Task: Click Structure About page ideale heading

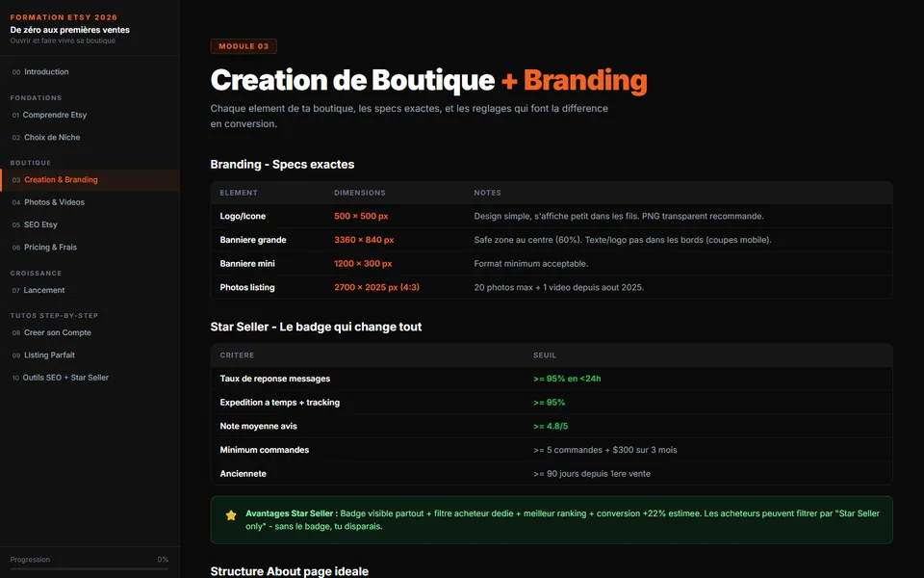Action: (290, 571)
